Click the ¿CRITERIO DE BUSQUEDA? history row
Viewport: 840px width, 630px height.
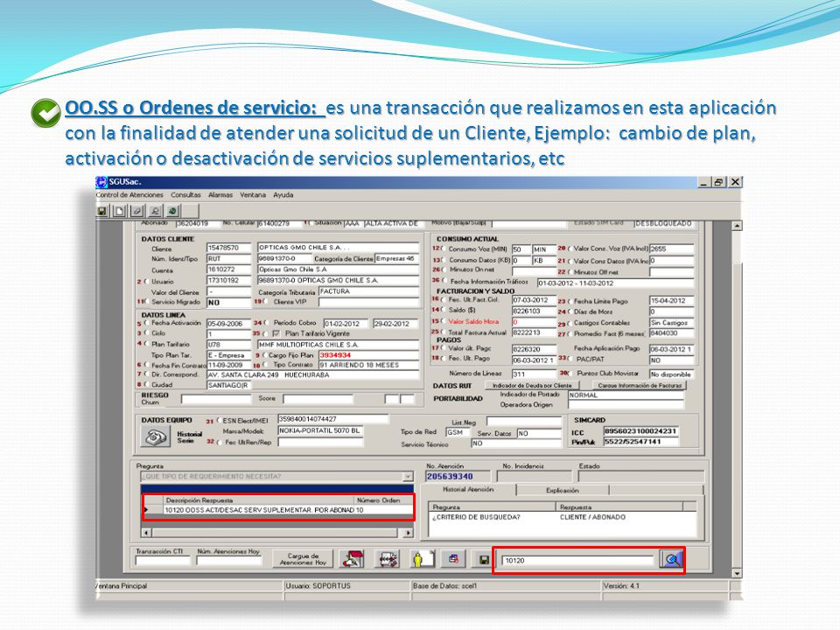(563, 517)
